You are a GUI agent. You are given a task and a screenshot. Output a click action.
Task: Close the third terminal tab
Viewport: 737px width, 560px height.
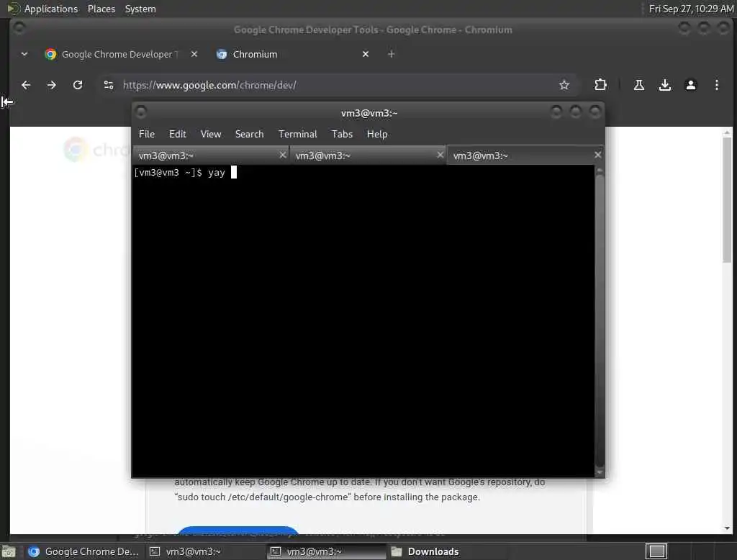coord(597,155)
